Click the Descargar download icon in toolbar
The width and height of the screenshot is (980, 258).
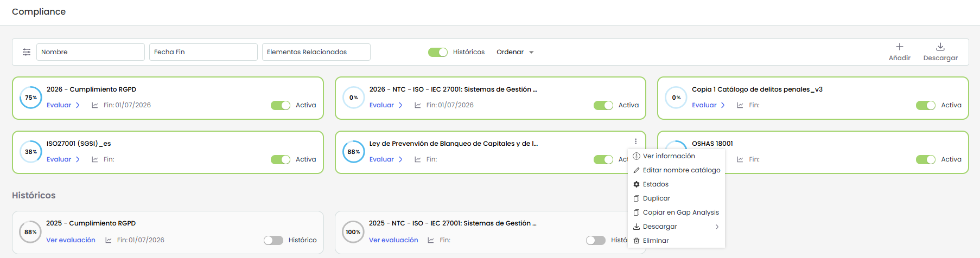(x=940, y=47)
